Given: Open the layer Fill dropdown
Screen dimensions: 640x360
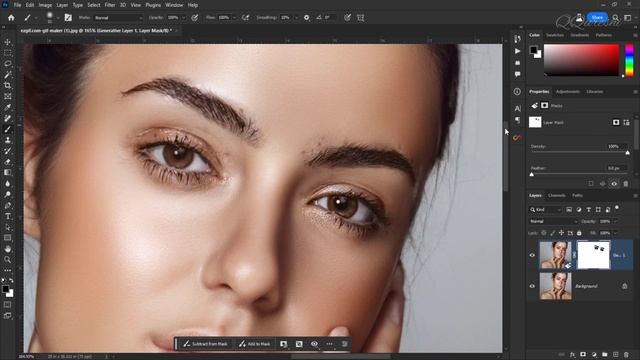Looking at the screenshot, I should [x=615, y=233].
